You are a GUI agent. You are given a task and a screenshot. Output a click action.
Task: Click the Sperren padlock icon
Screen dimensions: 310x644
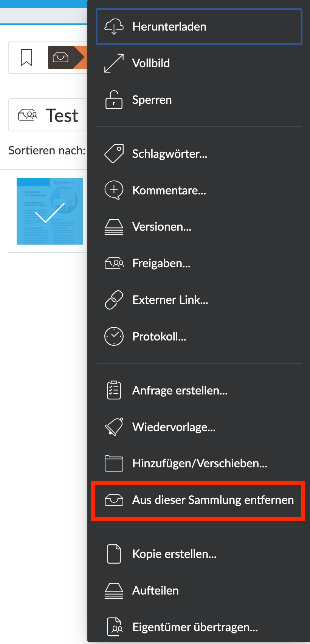114,100
